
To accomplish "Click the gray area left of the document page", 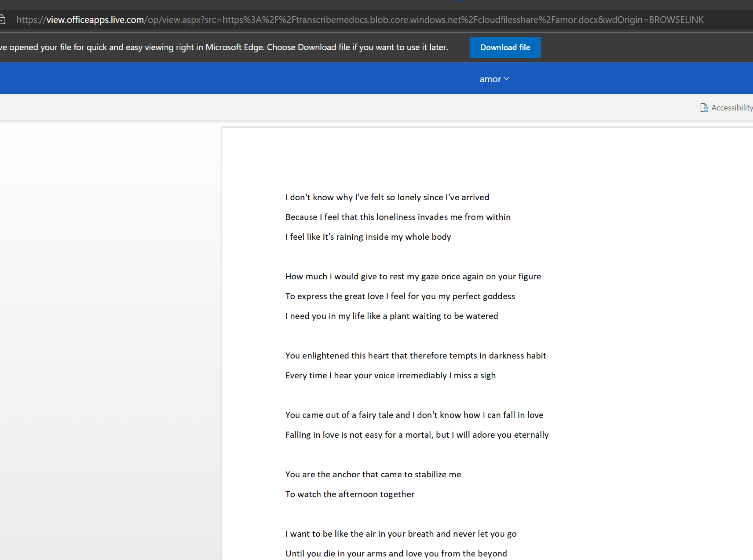I will 110,308.
